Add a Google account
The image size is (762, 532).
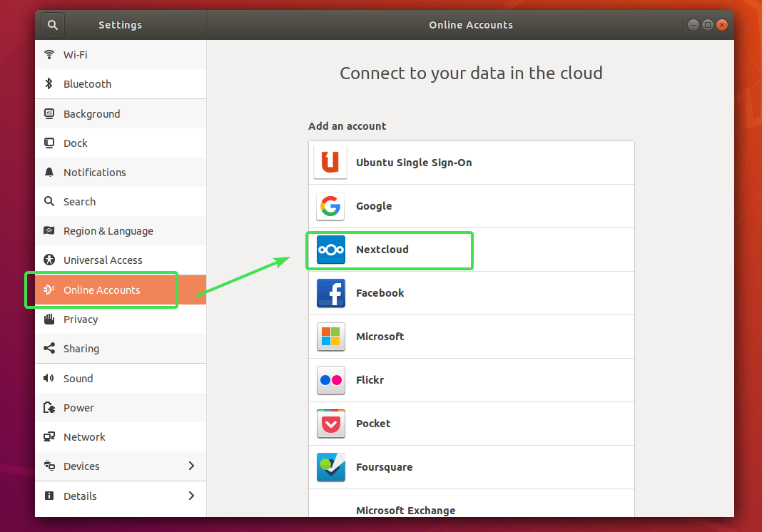pyautogui.click(x=472, y=206)
